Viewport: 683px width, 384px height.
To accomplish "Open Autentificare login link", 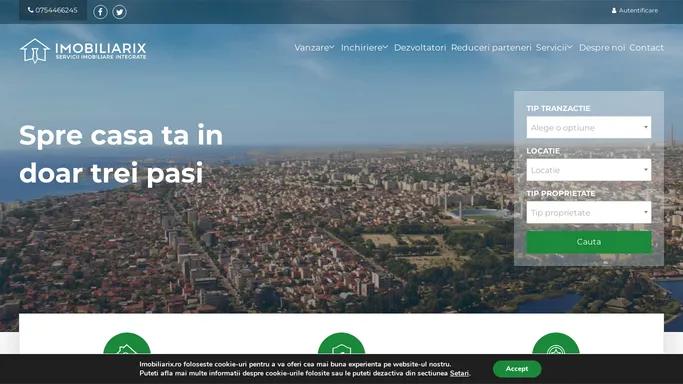I will point(635,10).
